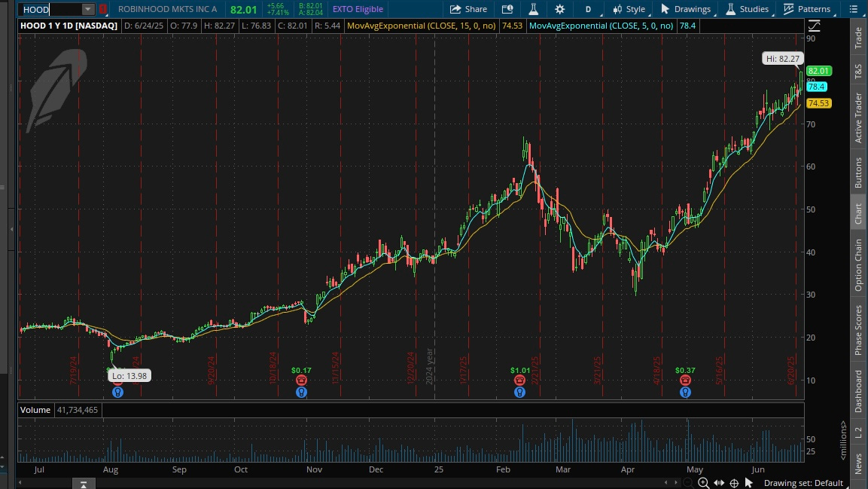The width and height of the screenshot is (868, 489).
Task: Click the left sidebar expand arrow
Action: pyautogui.click(x=11, y=229)
